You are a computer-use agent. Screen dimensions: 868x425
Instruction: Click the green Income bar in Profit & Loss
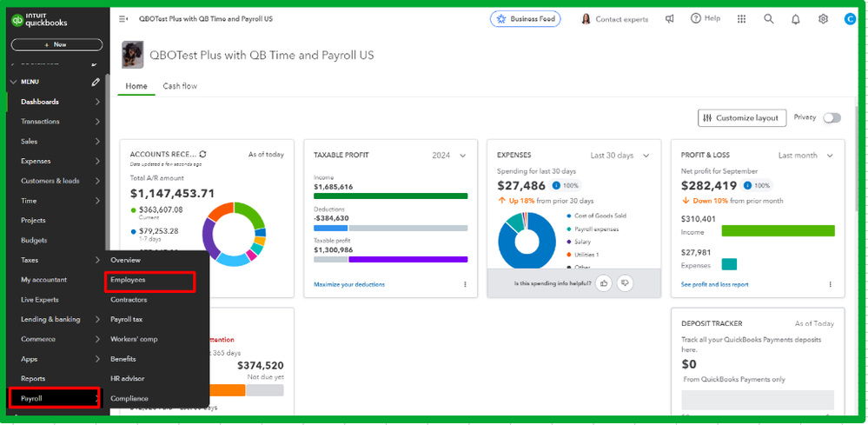778,231
